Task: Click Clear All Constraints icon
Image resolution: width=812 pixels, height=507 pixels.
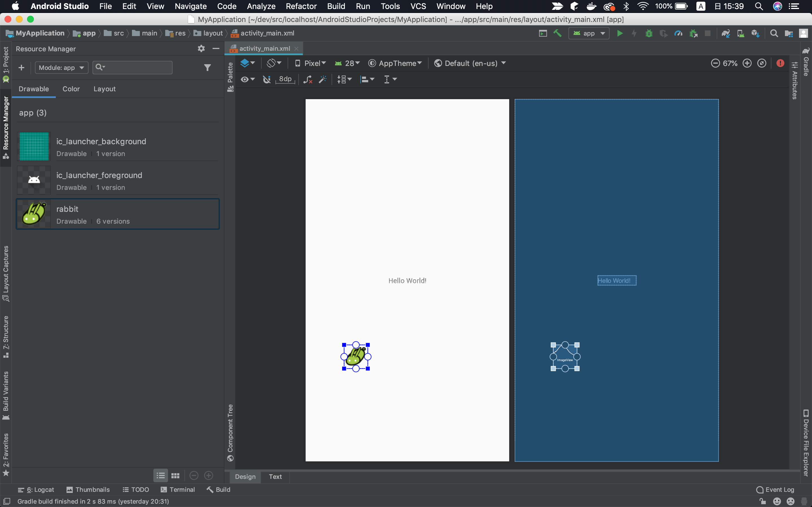Action: point(308,79)
